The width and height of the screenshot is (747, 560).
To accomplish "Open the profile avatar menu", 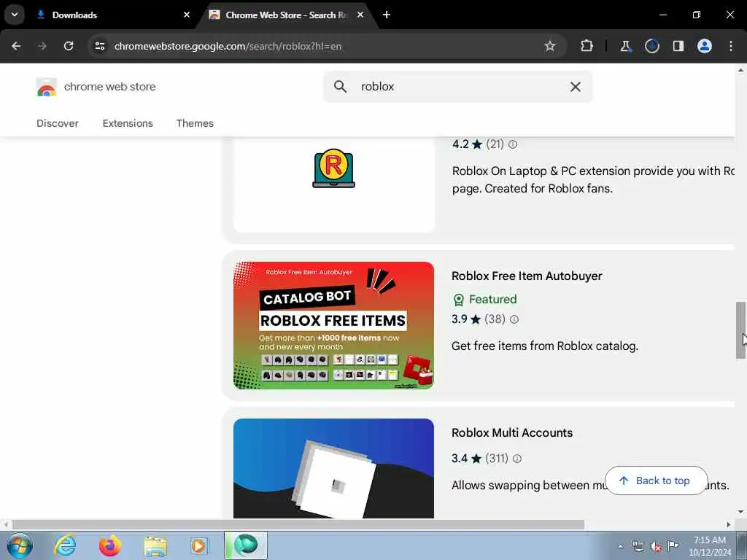I will coord(705,46).
